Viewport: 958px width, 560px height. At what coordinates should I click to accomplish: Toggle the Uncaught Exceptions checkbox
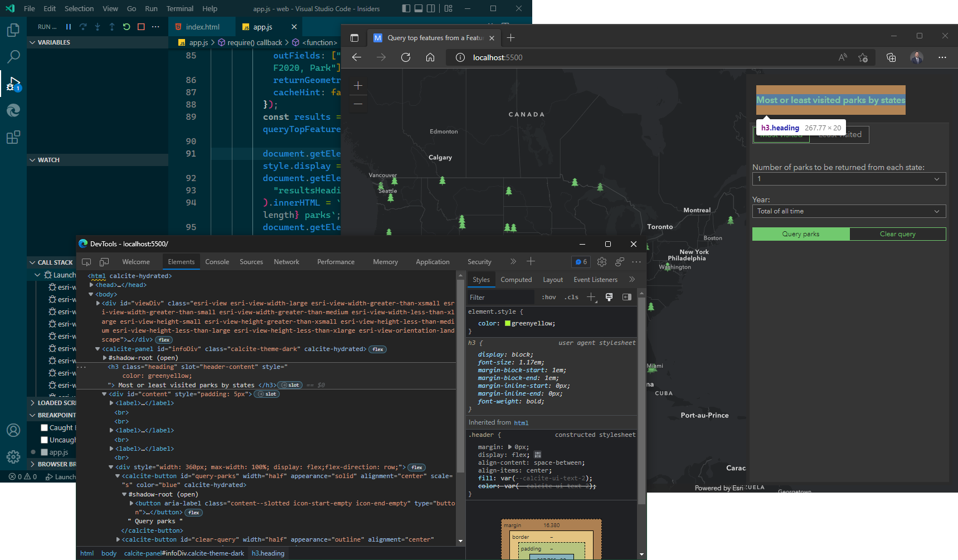click(x=44, y=440)
